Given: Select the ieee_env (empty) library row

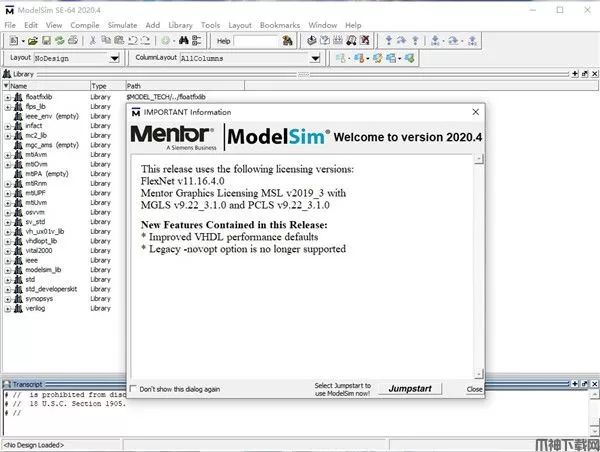Looking at the screenshot, I should [x=52, y=116].
